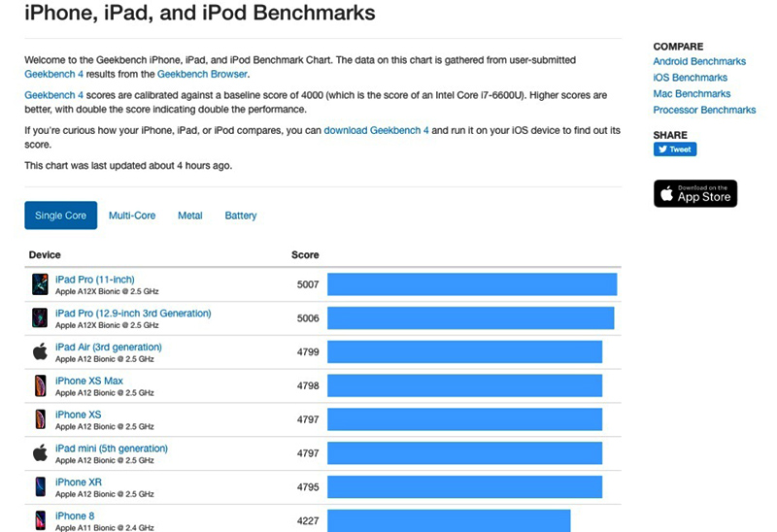Open the Android Benchmarks link
The image size is (777, 532).
700,62
